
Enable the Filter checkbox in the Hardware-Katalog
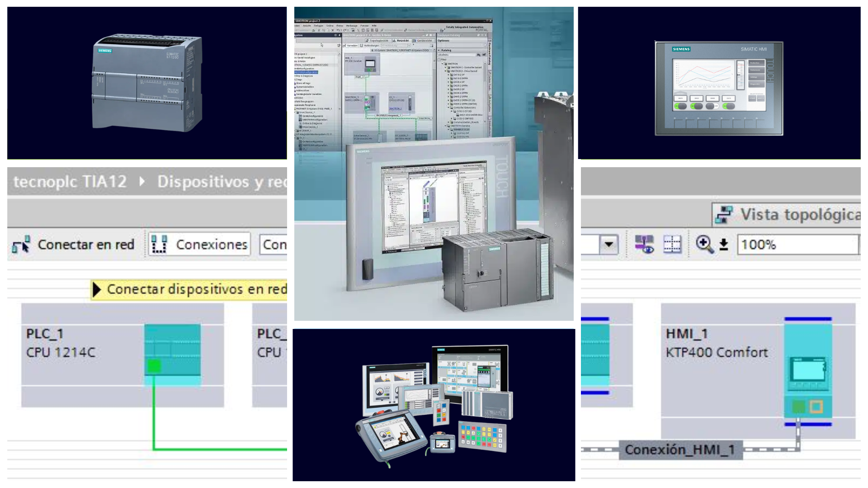[439, 59]
